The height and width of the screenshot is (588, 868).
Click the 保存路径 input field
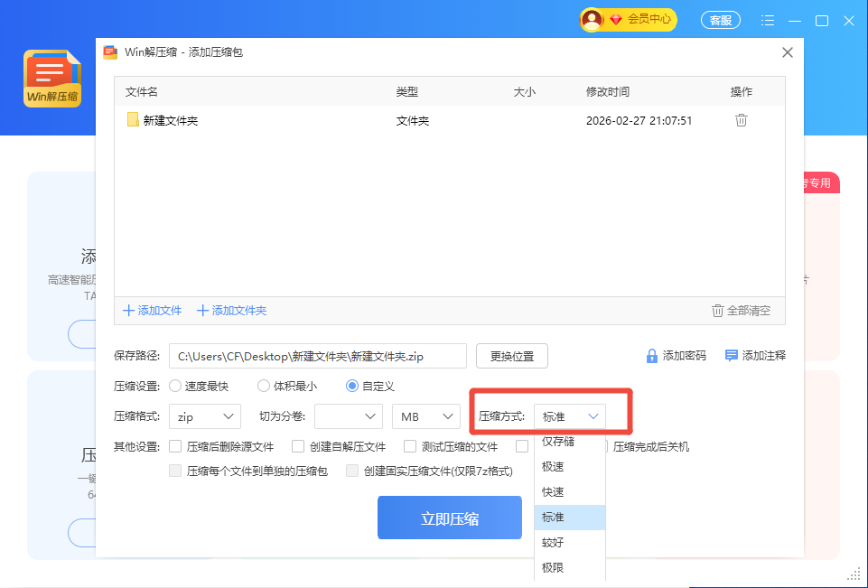click(318, 356)
